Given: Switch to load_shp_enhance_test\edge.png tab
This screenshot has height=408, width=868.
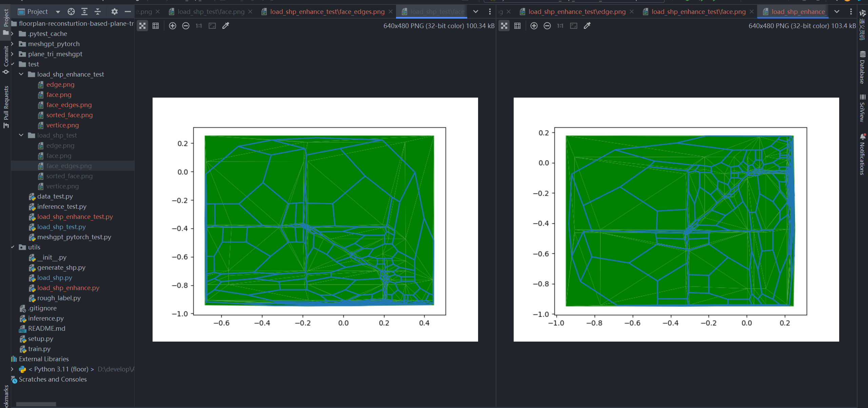Looking at the screenshot, I should point(577,12).
